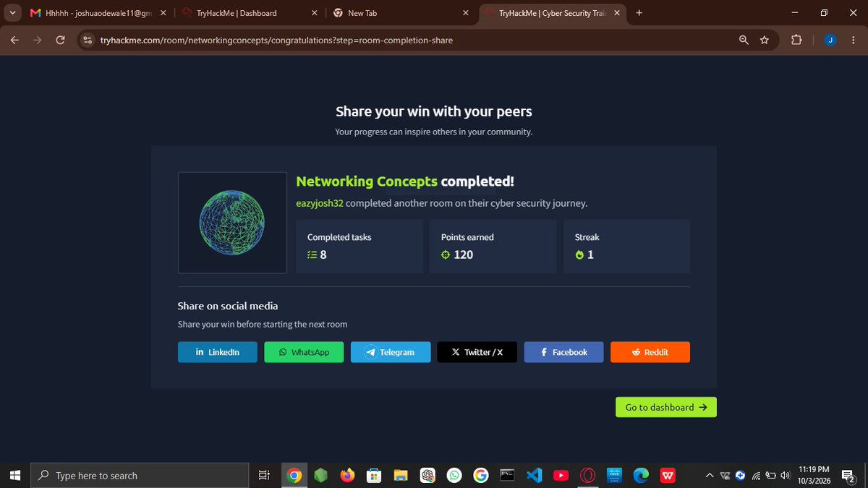Share the win on Reddit
Image resolution: width=868 pixels, height=488 pixels.
coord(650,352)
